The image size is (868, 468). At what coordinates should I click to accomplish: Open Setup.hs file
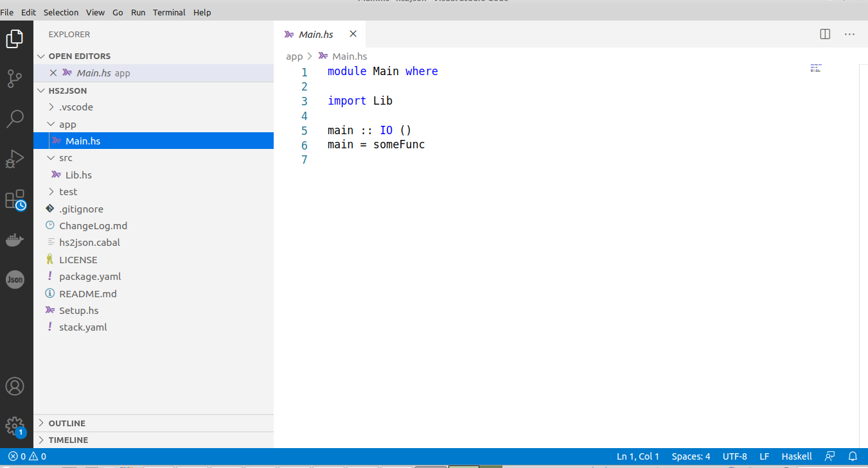(154, 311)
